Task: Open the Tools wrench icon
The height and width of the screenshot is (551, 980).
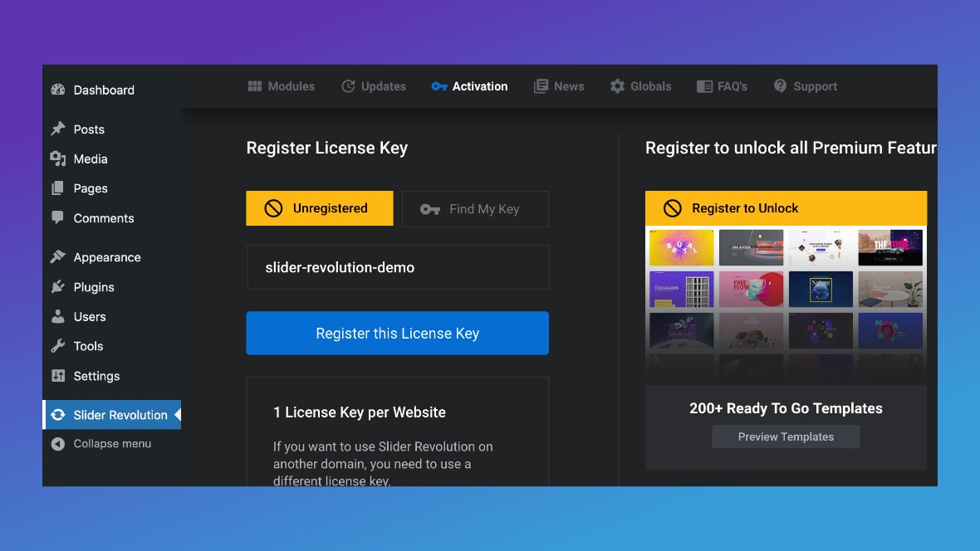Action: click(58, 345)
